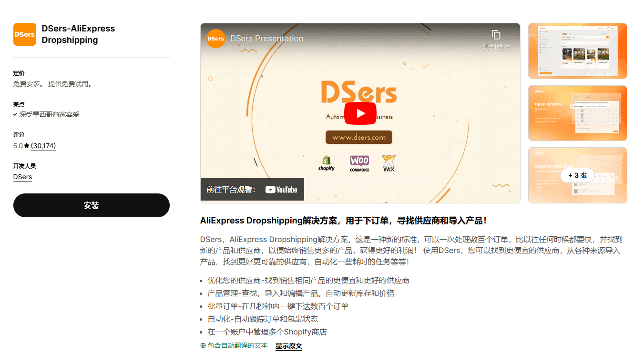Watch on YouTube button
Viewport: 644px width, 364px height.
coord(252,190)
